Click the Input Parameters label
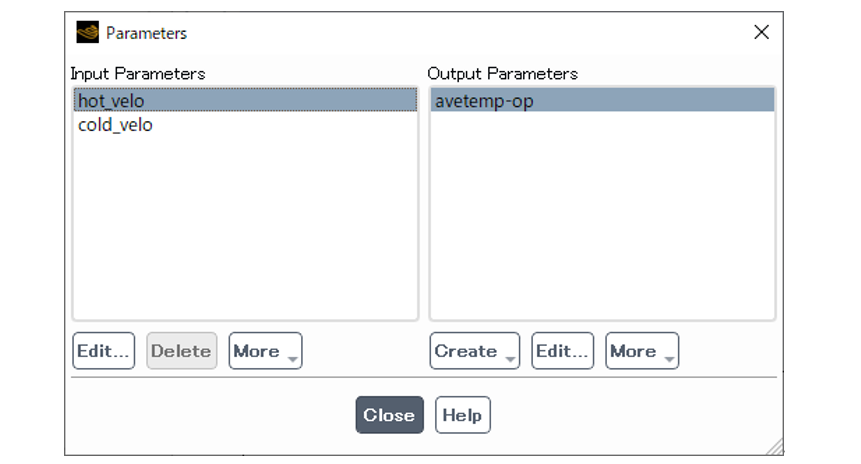The image size is (861, 464). pyautogui.click(x=138, y=74)
